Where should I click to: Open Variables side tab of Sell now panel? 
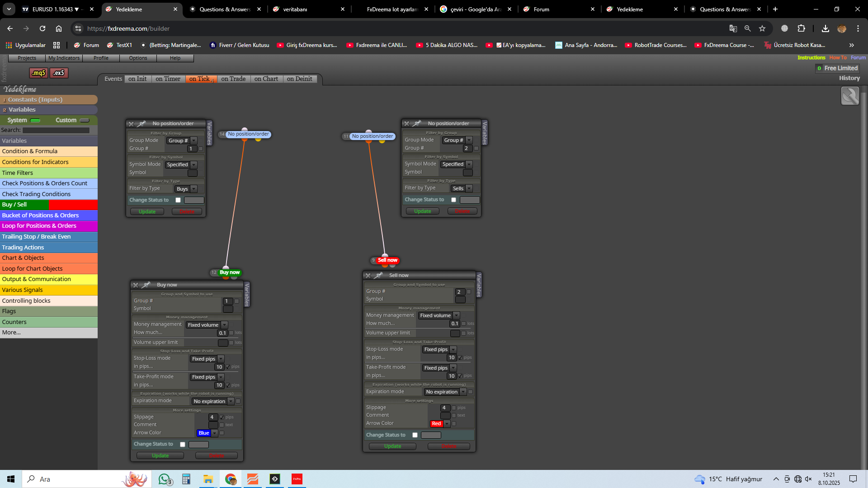pyautogui.click(x=479, y=285)
